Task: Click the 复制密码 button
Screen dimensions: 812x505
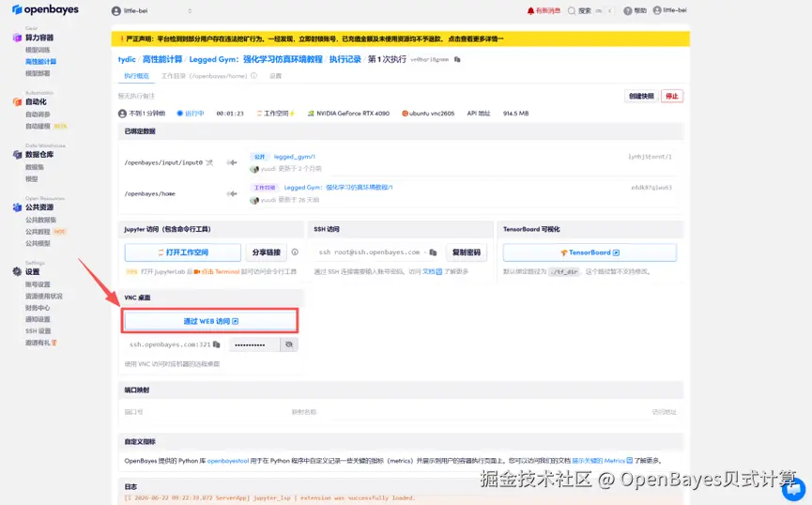Action: coord(466,252)
